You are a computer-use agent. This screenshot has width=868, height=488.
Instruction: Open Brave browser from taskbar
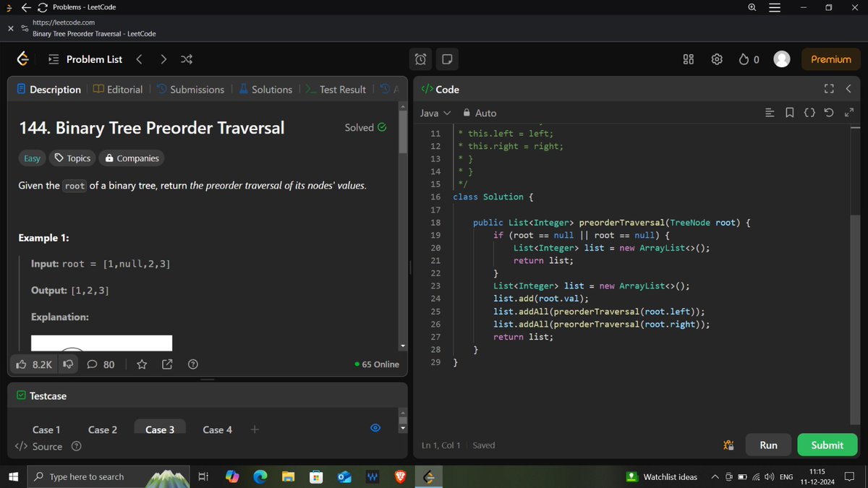point(399,476)
